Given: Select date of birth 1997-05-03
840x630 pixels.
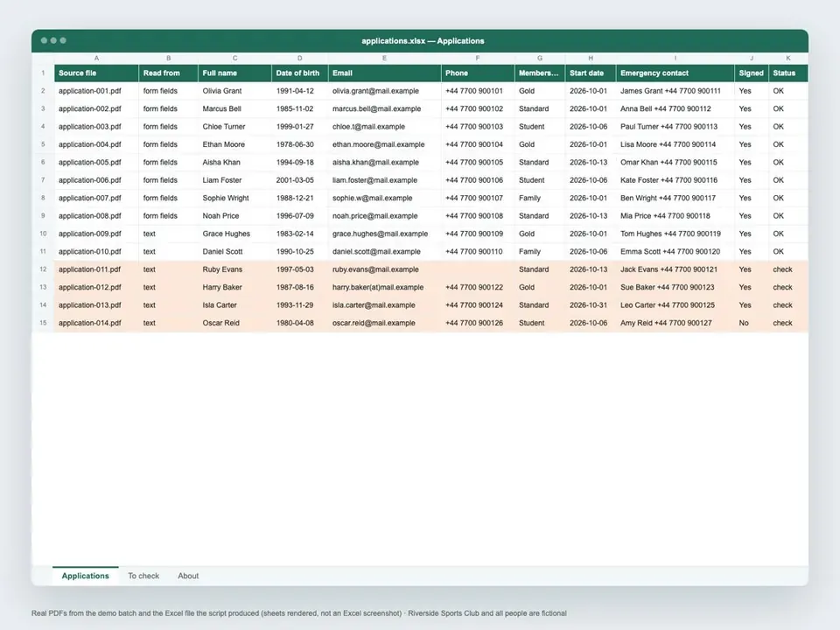Looking at the screenshot, I should (300, 269).
